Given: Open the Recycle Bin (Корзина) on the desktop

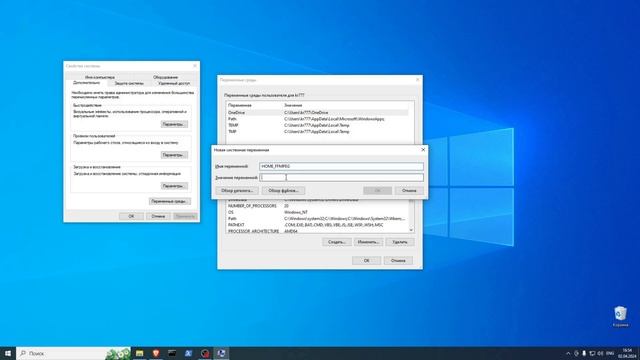Looking at the screenshot, I should pyautogui.click(x=620, y=317).
